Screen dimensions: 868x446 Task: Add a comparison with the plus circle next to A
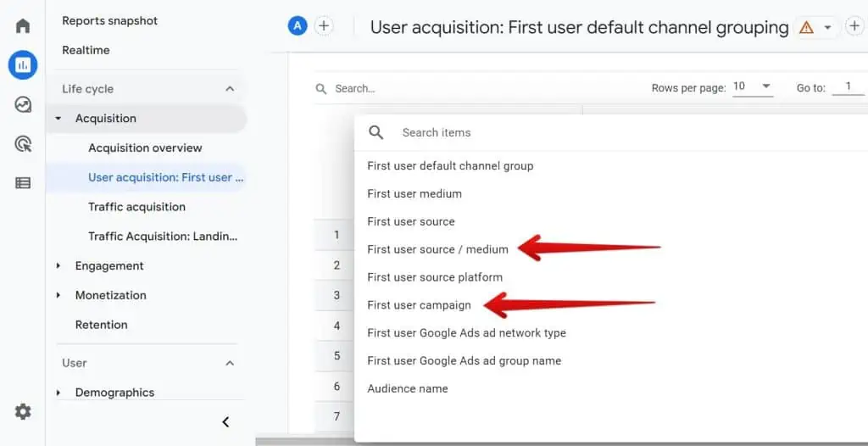pos(324,25)
